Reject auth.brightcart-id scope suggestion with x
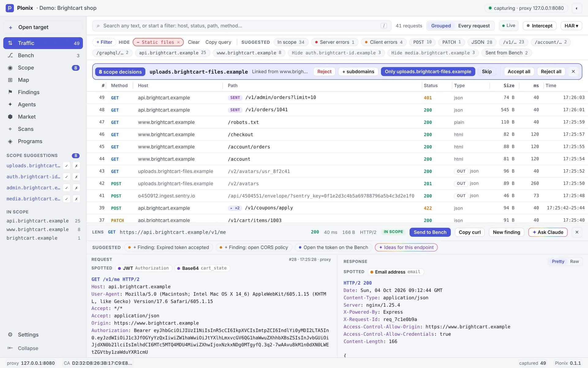 point(76,177)
